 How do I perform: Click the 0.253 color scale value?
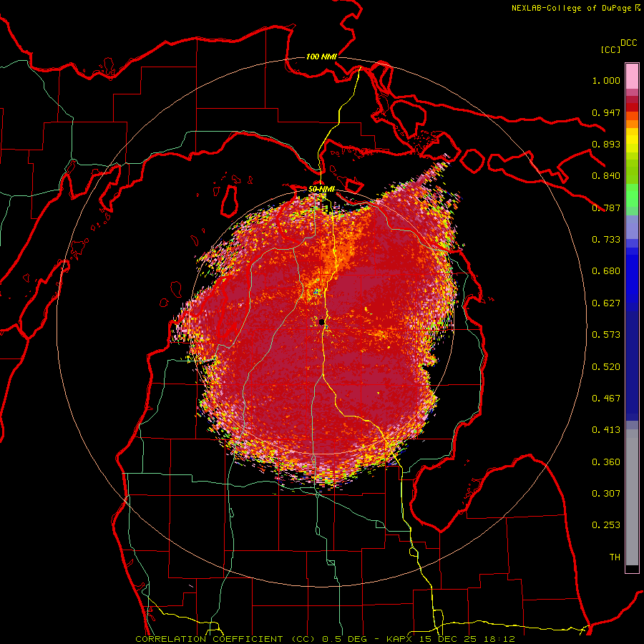click(x=606, y=525)
